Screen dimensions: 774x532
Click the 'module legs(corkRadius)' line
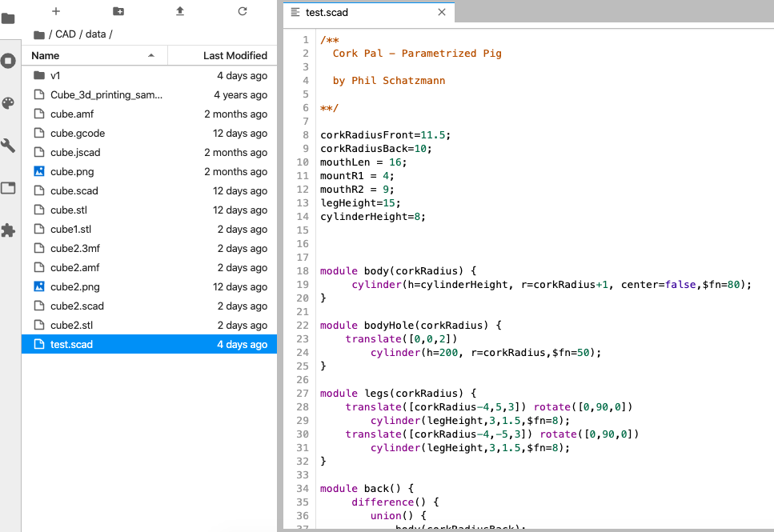pyautogui.click(x=398, y=394)
